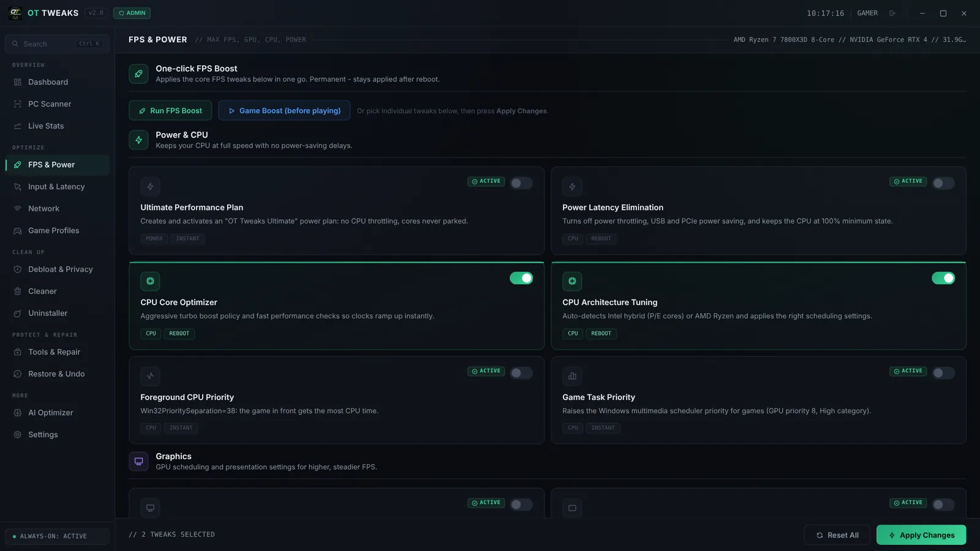Screen dimensions: 980x551
Task: Click the Apply Changes button
Action: (x=921, y=535)
